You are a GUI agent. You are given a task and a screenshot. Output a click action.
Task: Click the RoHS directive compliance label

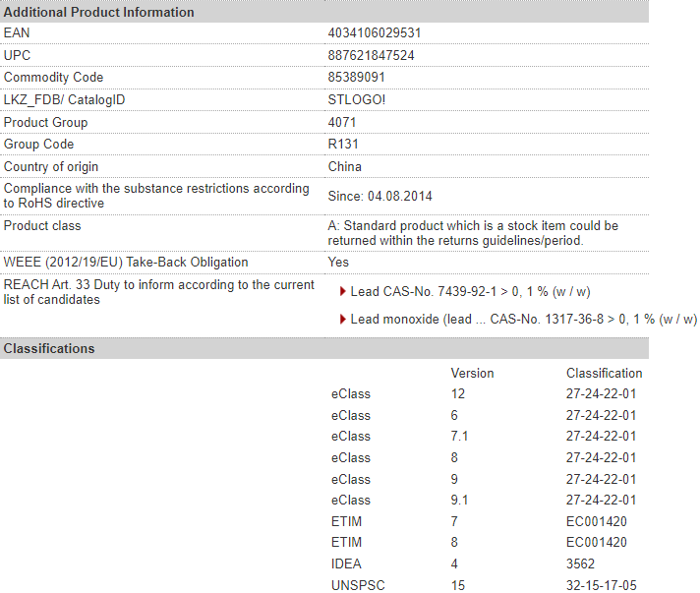pyautogui.click(x=156, y=196)
